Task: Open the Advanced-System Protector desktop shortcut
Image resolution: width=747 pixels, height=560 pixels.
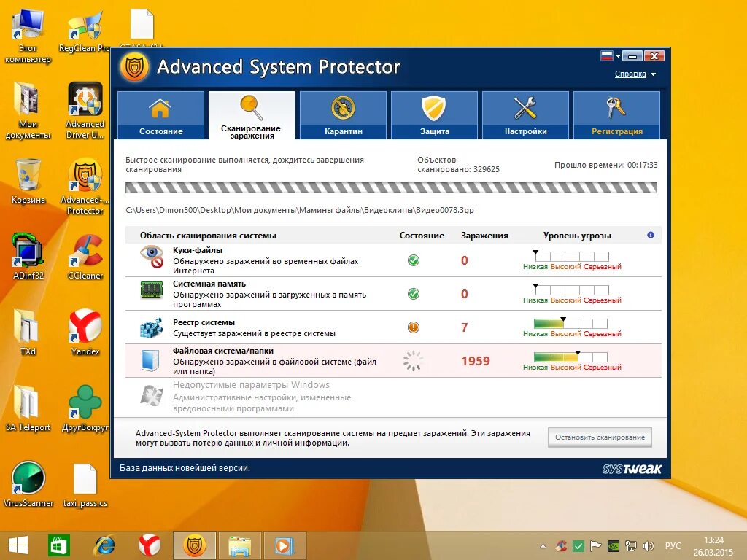Action: point(85,186)
